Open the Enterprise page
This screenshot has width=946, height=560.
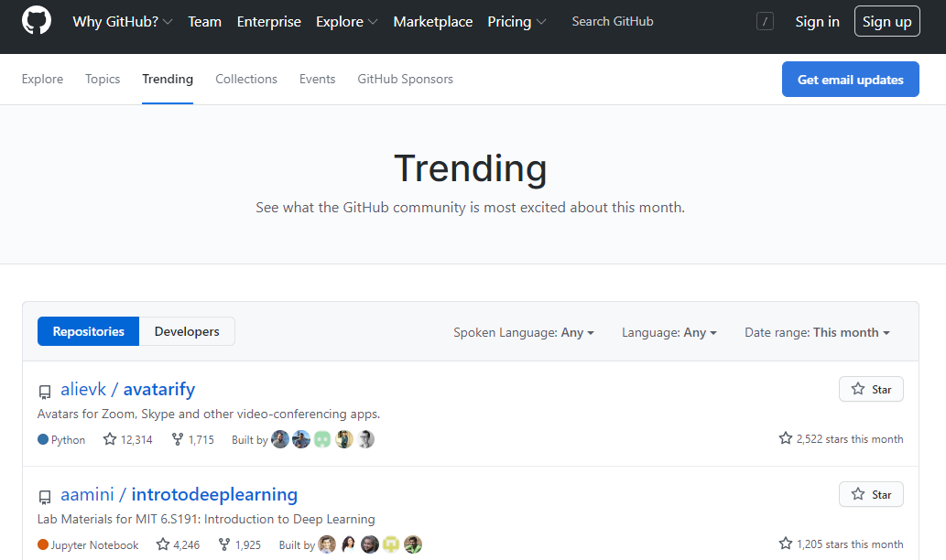tap(268, 22)
